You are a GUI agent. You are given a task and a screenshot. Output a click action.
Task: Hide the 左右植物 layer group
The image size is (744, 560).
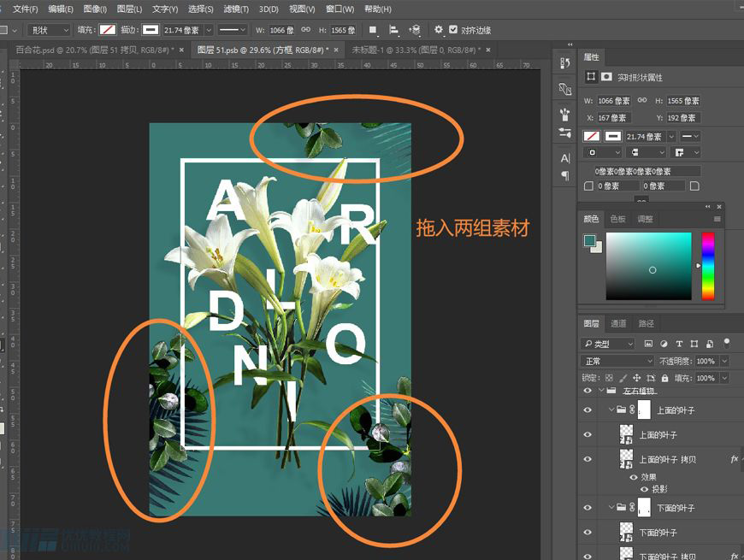[586, 390]
